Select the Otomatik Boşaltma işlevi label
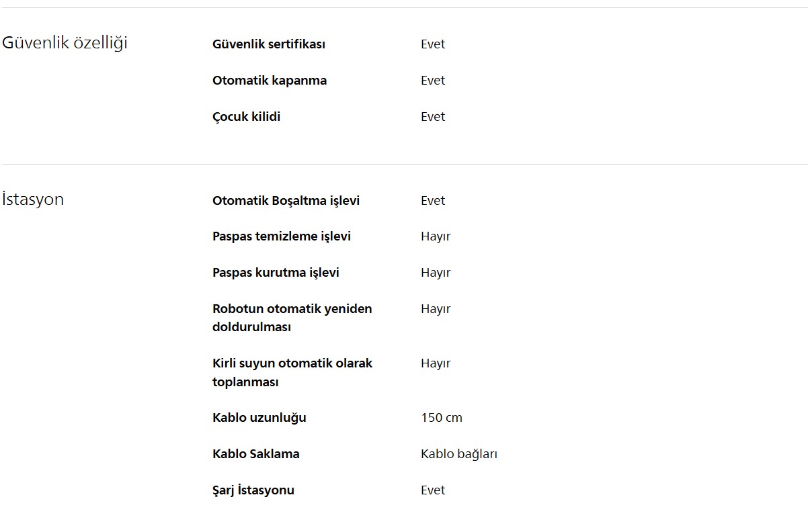808x532 pixels. click(286, 201)
